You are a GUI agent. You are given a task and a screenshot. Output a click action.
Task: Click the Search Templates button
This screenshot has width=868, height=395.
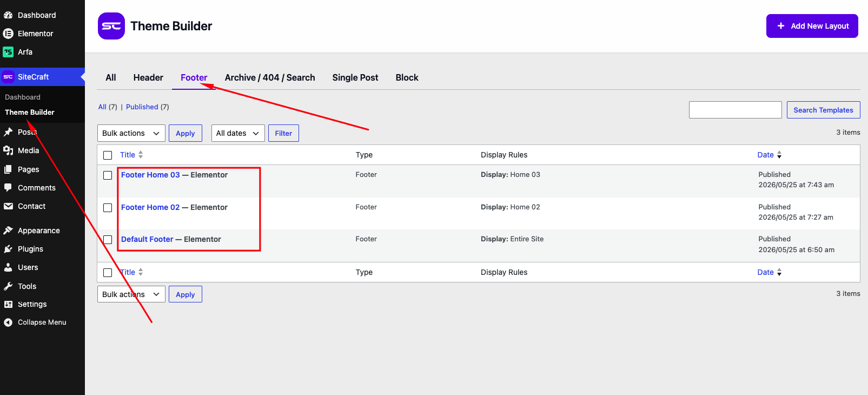(823, 110)
